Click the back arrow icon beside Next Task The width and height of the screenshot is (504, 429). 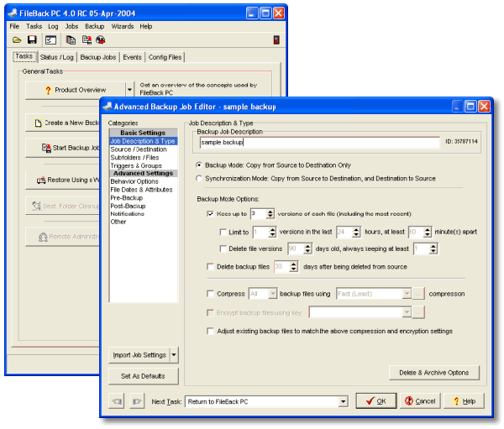tap(117, 401)
